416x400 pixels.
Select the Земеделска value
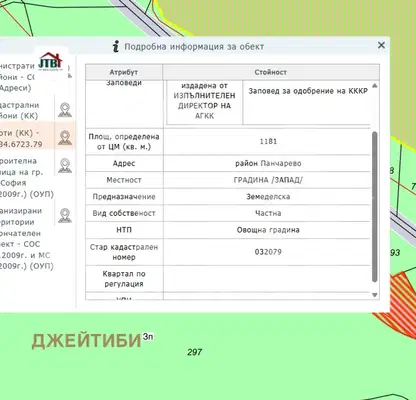[x=268, y=197]
